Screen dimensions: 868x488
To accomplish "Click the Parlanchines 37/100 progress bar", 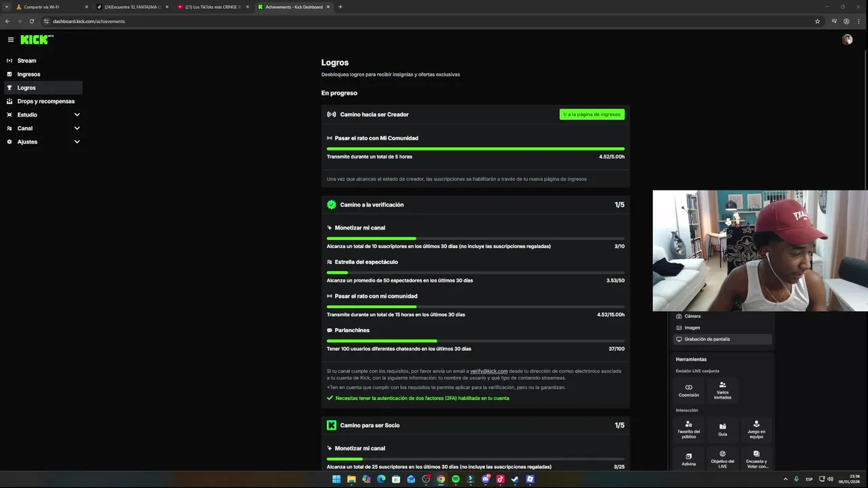I will click(475, 341).
